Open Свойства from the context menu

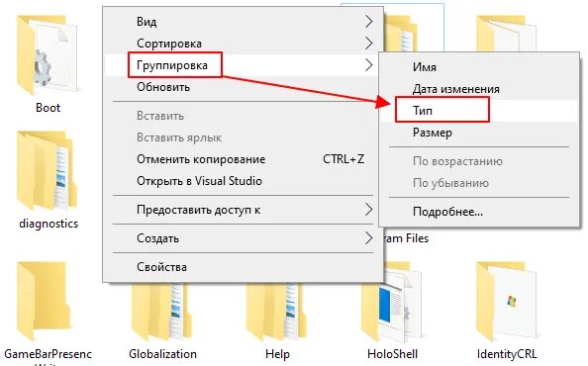[161, 267]
